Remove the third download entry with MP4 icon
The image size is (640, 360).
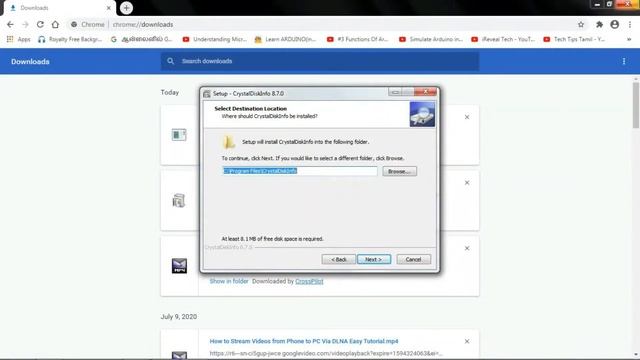[x=467, y=248]
